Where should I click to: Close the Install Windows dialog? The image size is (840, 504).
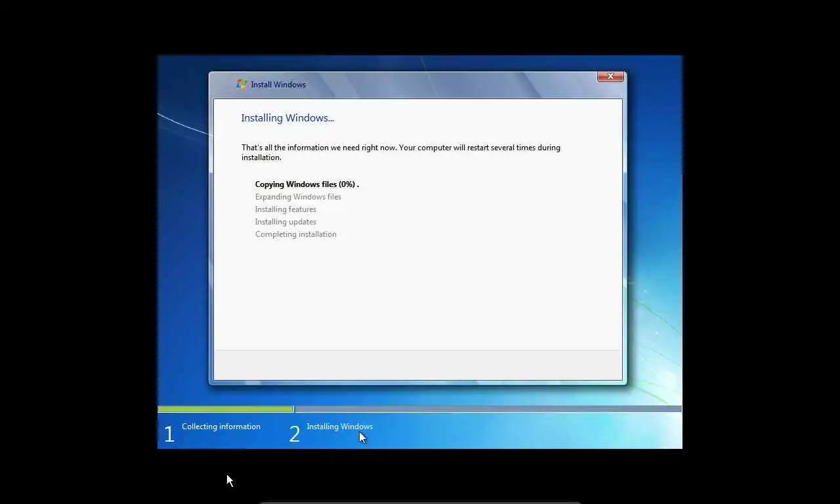tap(610, 77)
